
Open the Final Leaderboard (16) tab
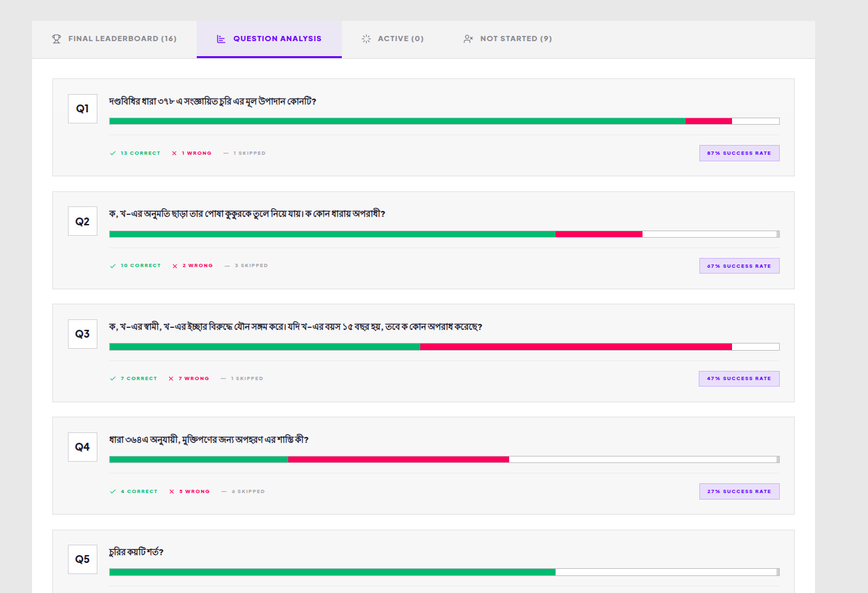click(x=114, y=39)
